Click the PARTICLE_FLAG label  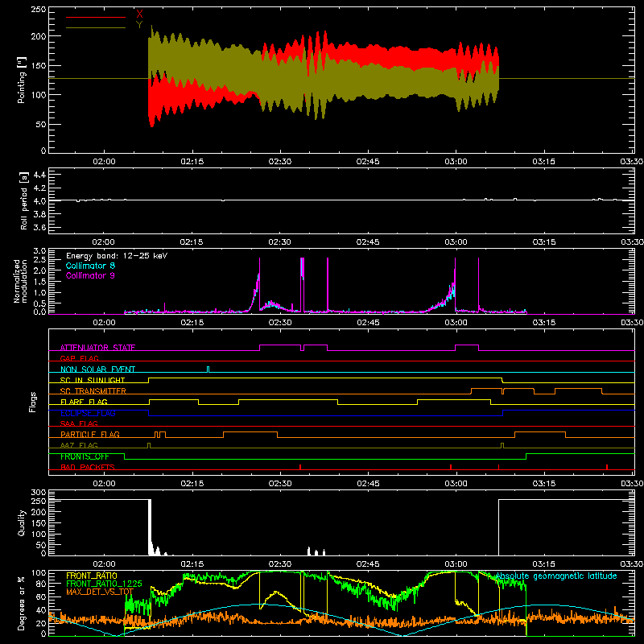tap(90, 435)
